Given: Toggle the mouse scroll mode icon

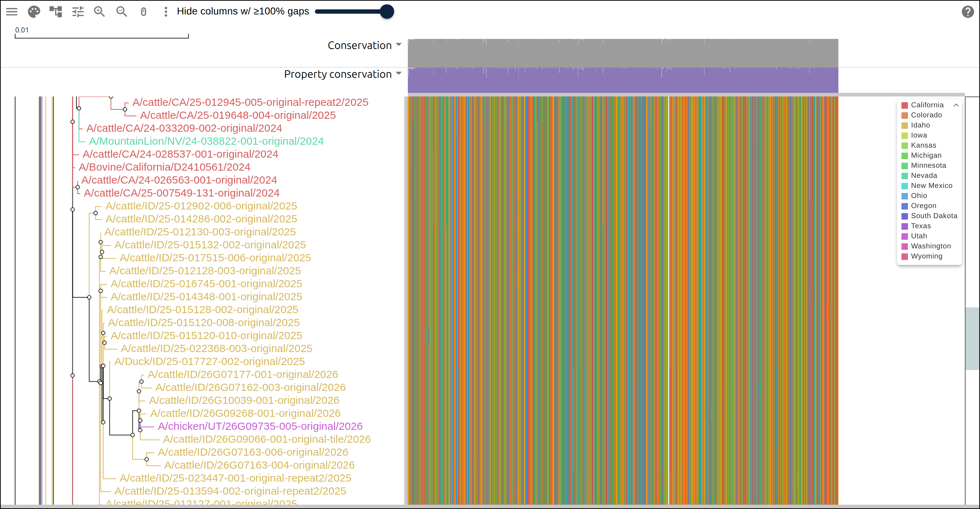Looking at the screenshot, I should click(x=143, y=12).
